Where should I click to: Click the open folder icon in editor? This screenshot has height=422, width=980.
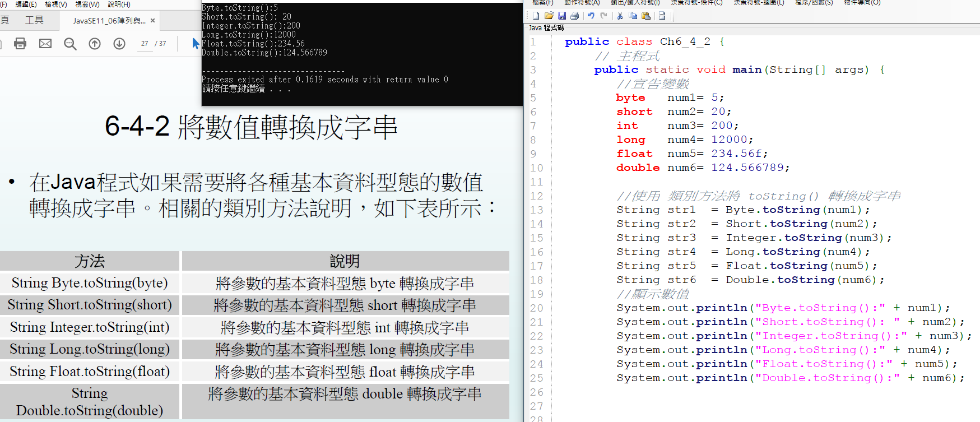tap(549, 16)
